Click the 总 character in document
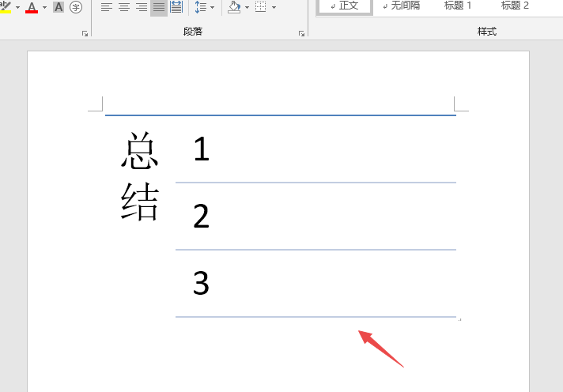The width and height of the screenshot is (563, 392). [140, 151]
